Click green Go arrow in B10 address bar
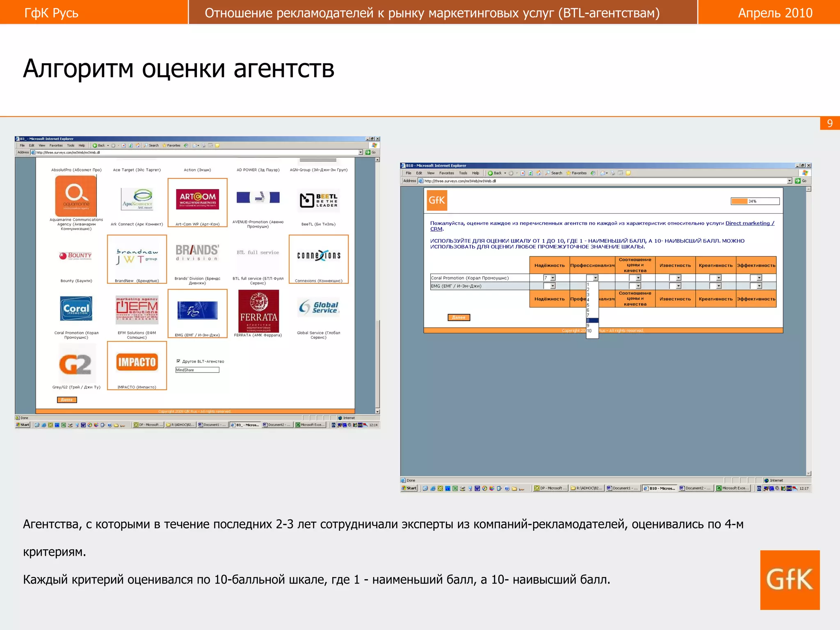 [798, 181]
